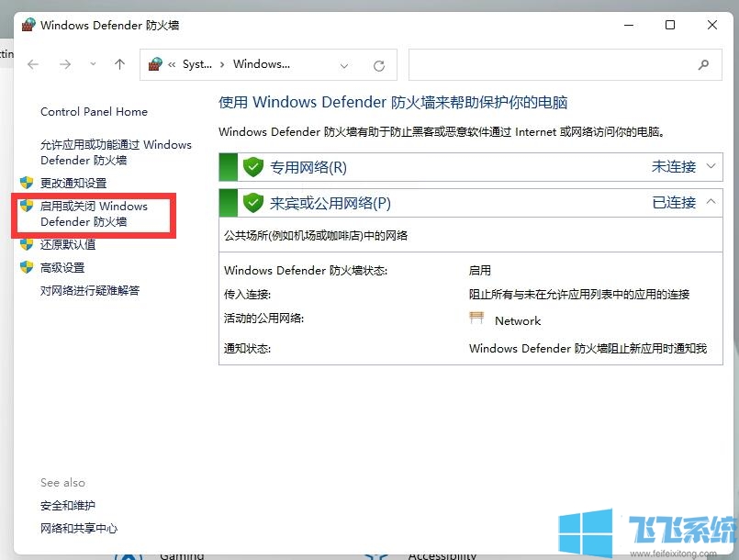Viewport: 739px width, 560px height.
Task: Click the green checkmark shield for 专用网络
Action: (x=252, y=167)
